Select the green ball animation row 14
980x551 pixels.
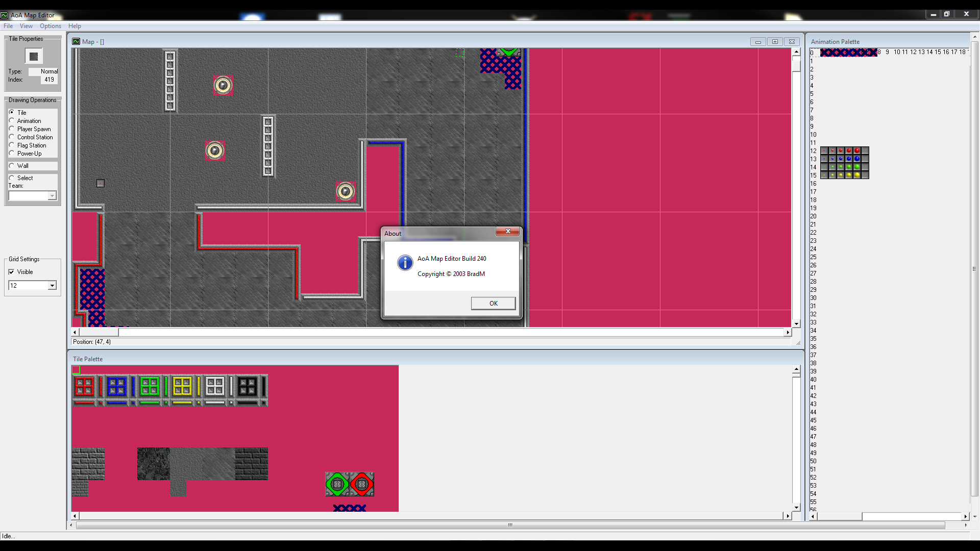(845, 167)
